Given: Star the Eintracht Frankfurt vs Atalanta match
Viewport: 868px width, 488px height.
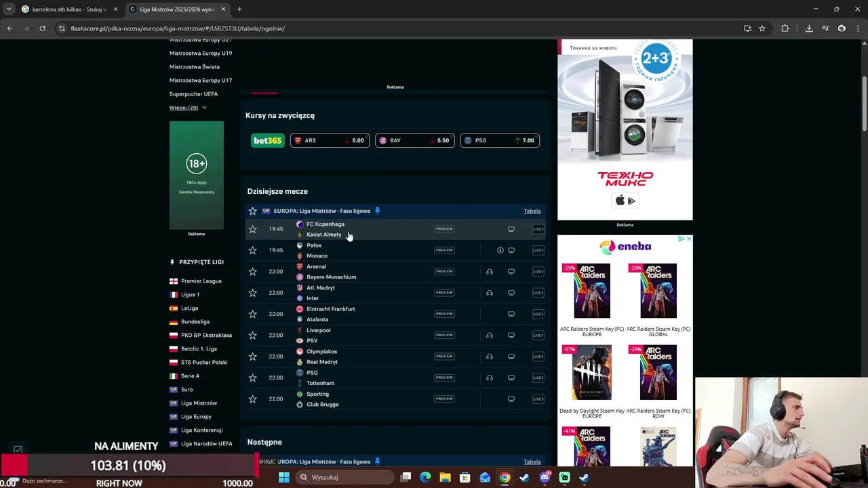Looking at the screenshot, I should pyautogui.click(x=252, y=314).
